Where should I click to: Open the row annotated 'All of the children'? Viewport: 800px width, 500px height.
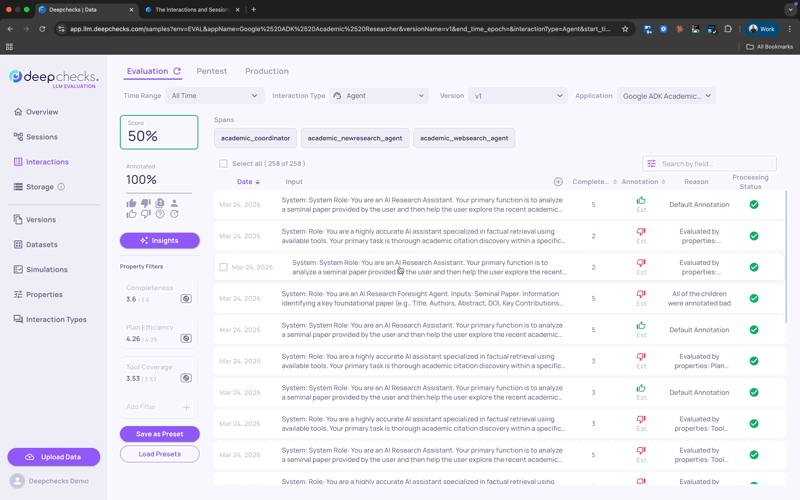pos(499,298)
